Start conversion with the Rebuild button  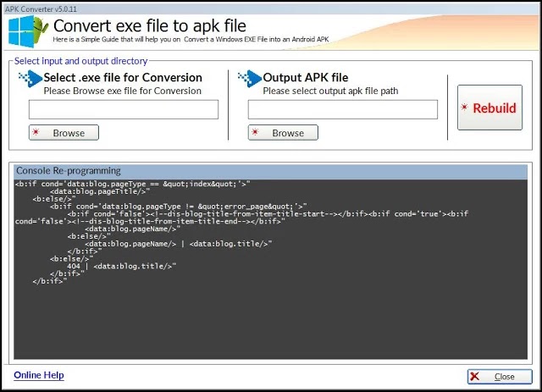pyautogui.click(x=489, y=108)
